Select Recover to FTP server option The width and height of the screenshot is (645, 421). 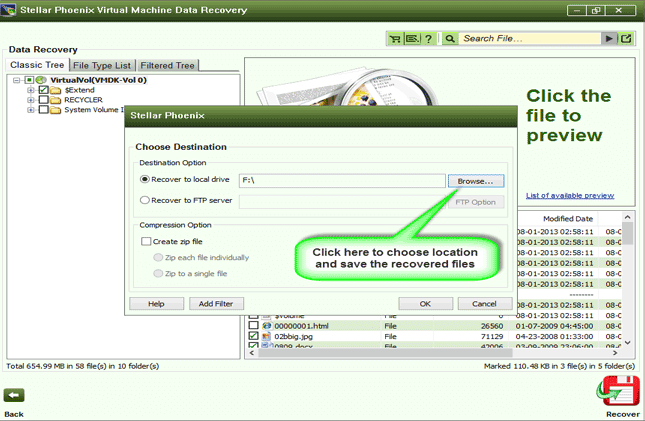tap(145, 200)
